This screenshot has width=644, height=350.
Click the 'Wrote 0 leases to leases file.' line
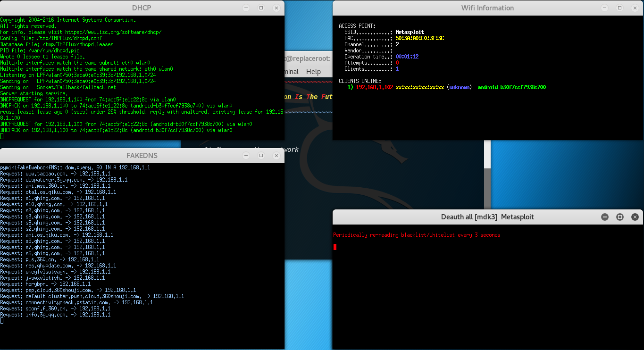click(x=42, y=57)
